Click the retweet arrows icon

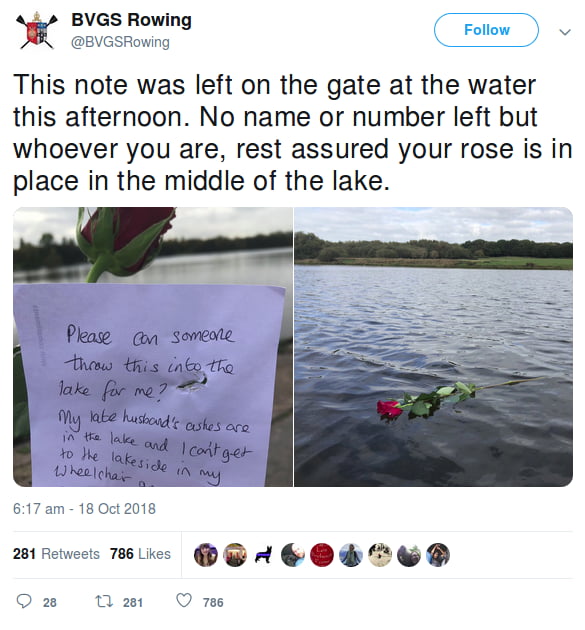(102, 601)
